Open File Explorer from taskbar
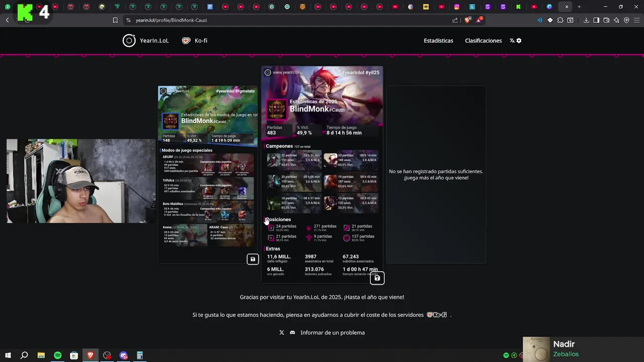Viewport: 644px width, 362px height. [41, 355]
